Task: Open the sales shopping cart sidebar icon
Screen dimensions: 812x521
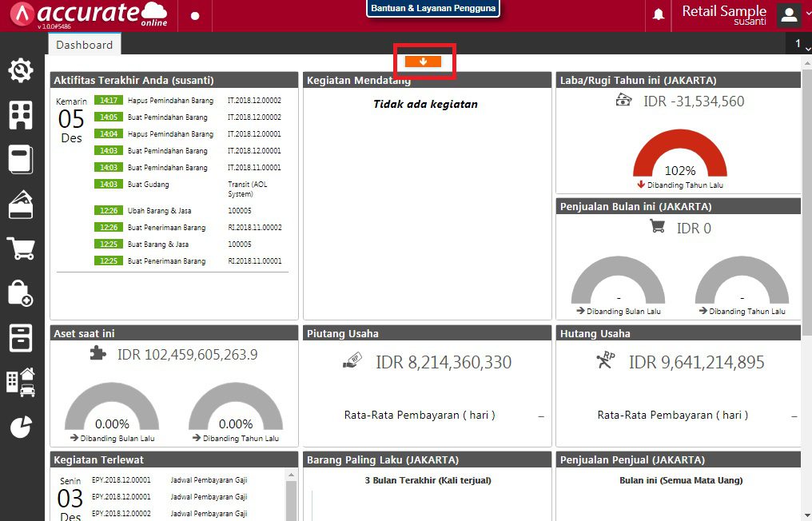Action: [22, 249]
